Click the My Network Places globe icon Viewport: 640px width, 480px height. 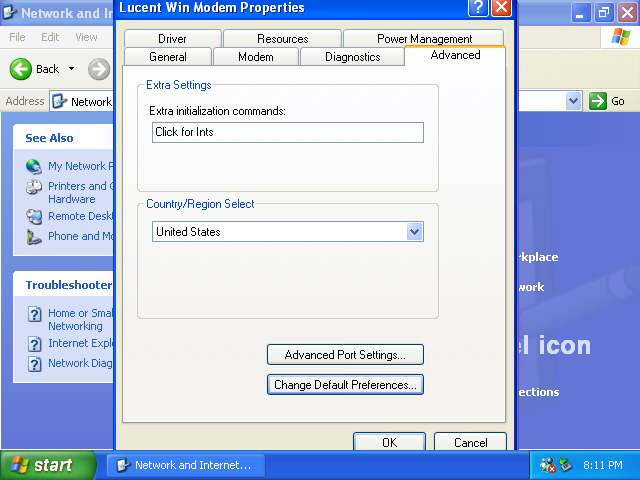coord(34,166)
